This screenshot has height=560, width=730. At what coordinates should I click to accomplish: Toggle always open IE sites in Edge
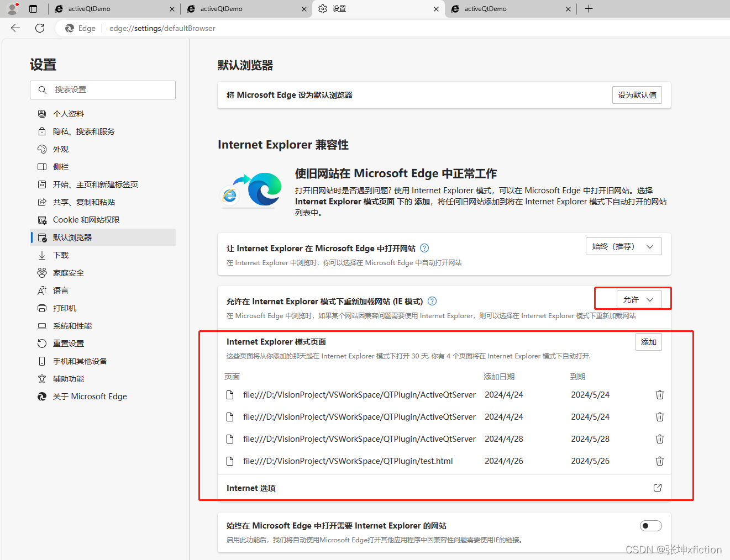pos(651,526)
